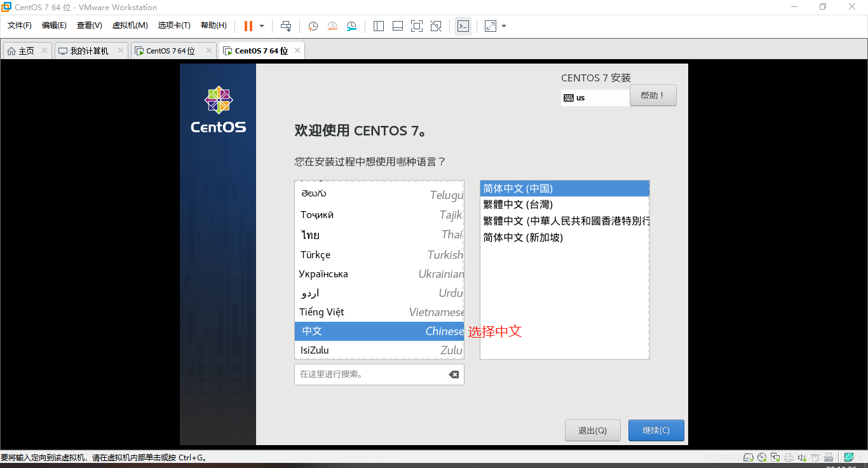This screenshot has width=868, height=468.
Task: Open the snapshot manager icon
Action: pos(351,26)
